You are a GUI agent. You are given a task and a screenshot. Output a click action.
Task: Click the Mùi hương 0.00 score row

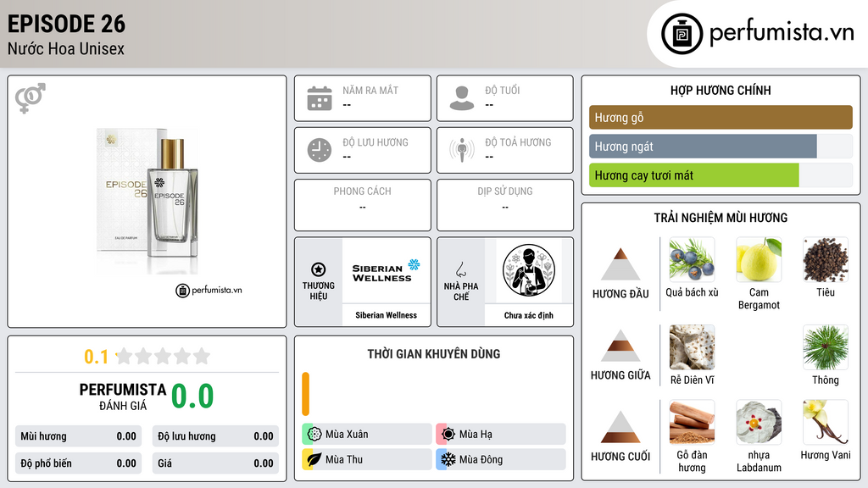pos(79,436)
